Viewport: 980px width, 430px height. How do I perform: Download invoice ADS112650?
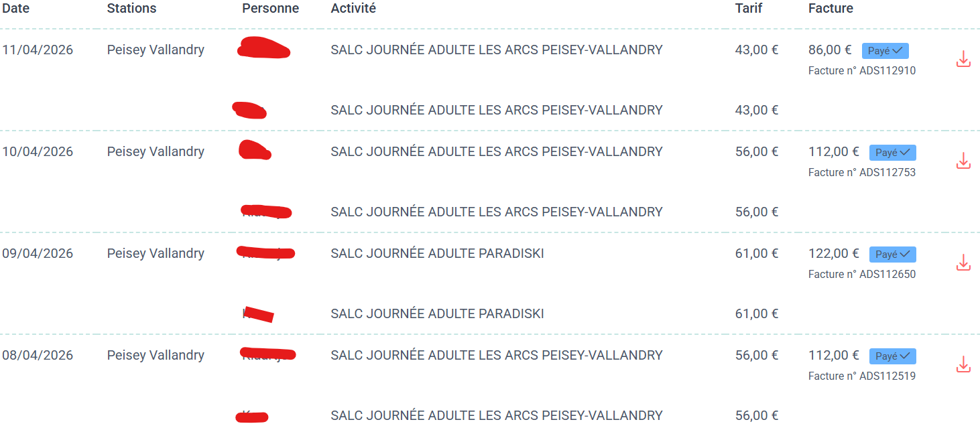963,263
